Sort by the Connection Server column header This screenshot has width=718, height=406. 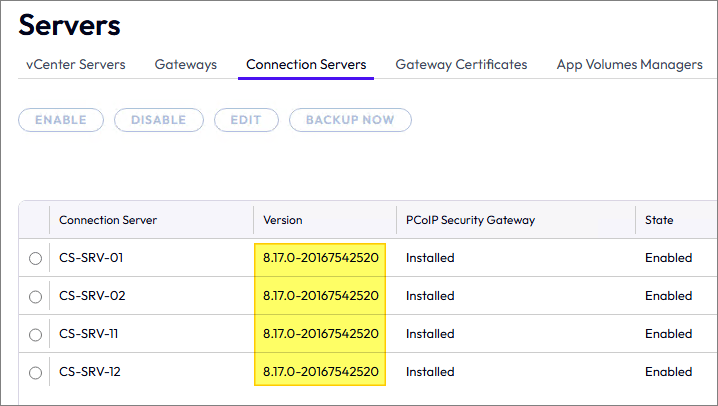point(108,220)
